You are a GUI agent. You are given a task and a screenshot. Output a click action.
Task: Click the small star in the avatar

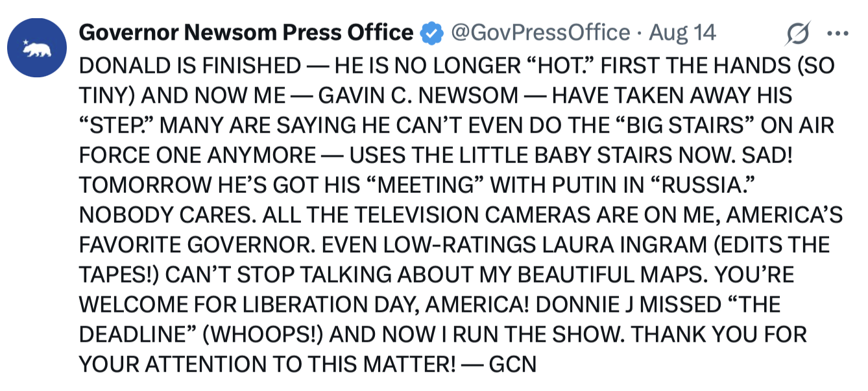27,43
